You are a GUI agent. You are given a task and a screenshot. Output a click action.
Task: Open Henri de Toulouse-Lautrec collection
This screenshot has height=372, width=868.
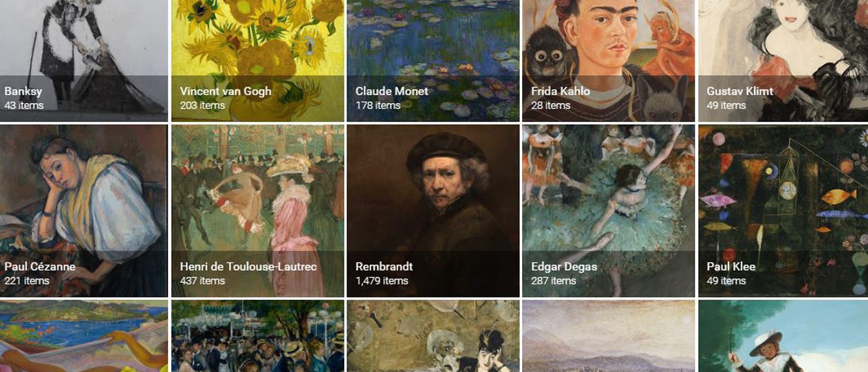(258, 211)
